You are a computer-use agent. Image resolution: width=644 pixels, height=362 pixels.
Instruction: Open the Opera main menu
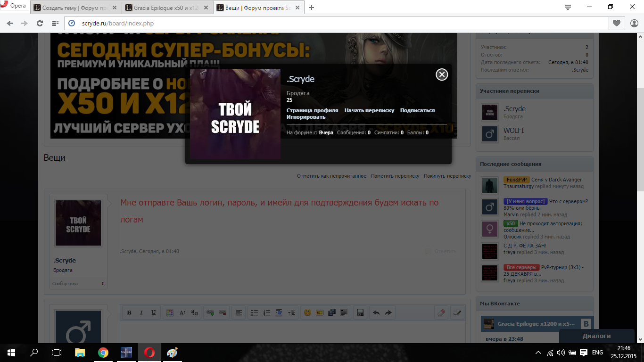14,6
